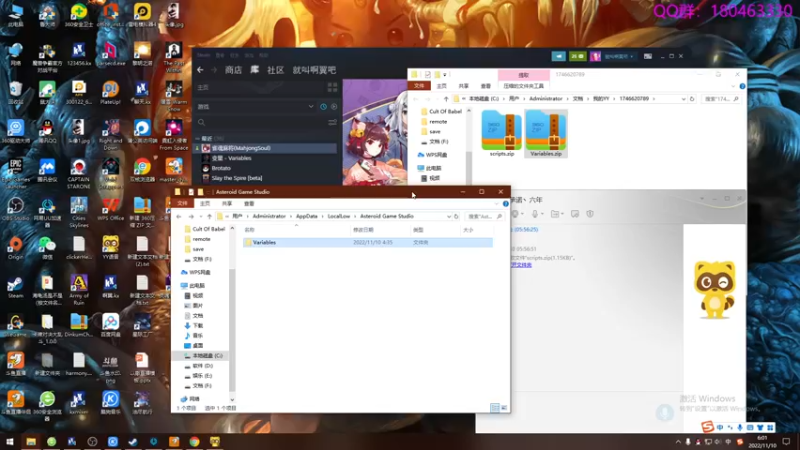This screenshot has height=450, width=800.
Task: Sort by the date modified column header
Action: 380,230
